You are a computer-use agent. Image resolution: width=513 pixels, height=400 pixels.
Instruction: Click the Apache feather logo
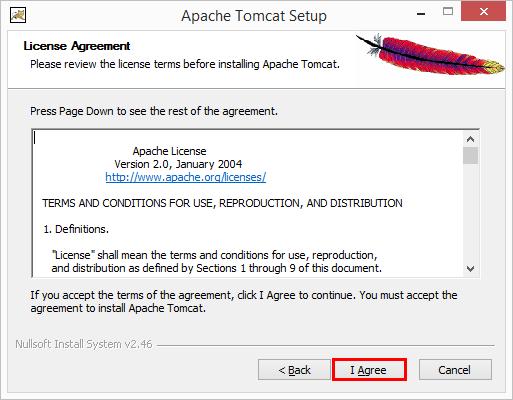[x=430, y=54]
